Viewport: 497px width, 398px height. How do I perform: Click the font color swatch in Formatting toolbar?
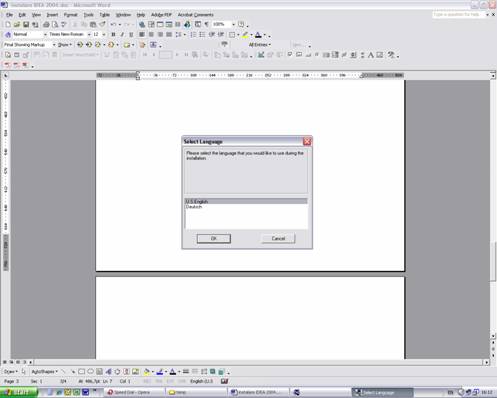[x=258, y=34]
